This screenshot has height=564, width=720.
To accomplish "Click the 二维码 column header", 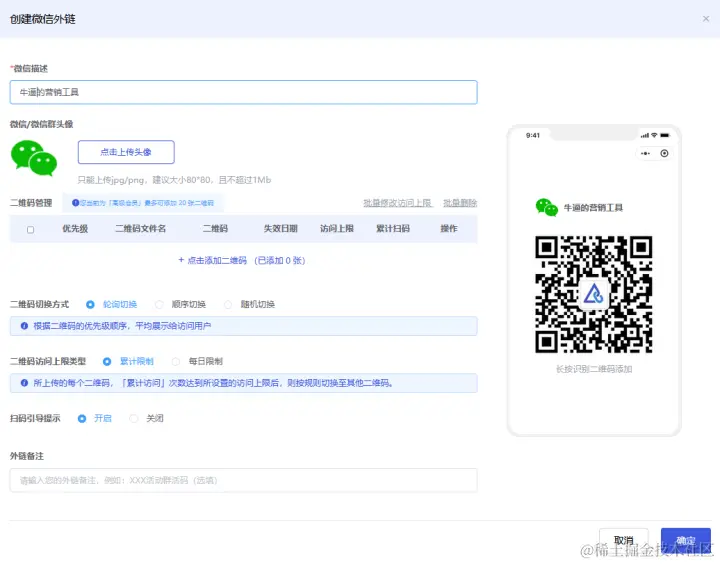I will tap(215, 229).
